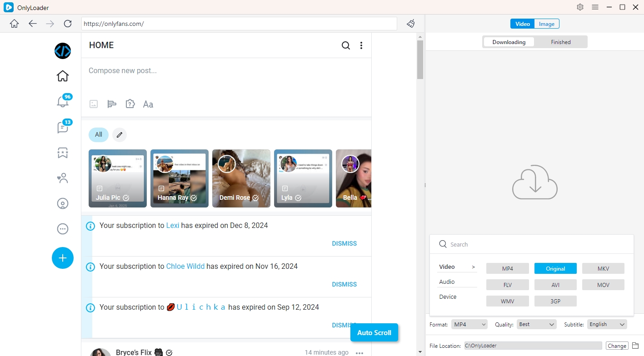The width and height of the screenshot is (644, 356).
Task: Open text formatting Aa icon
Action: pyautogui.click(x=148, y=104)
